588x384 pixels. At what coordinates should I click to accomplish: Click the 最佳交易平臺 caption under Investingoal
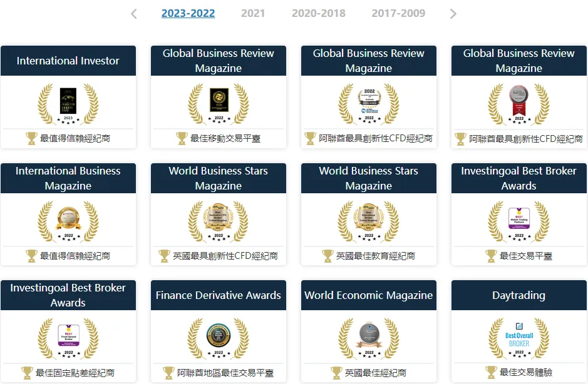click(x=526, y=256)
